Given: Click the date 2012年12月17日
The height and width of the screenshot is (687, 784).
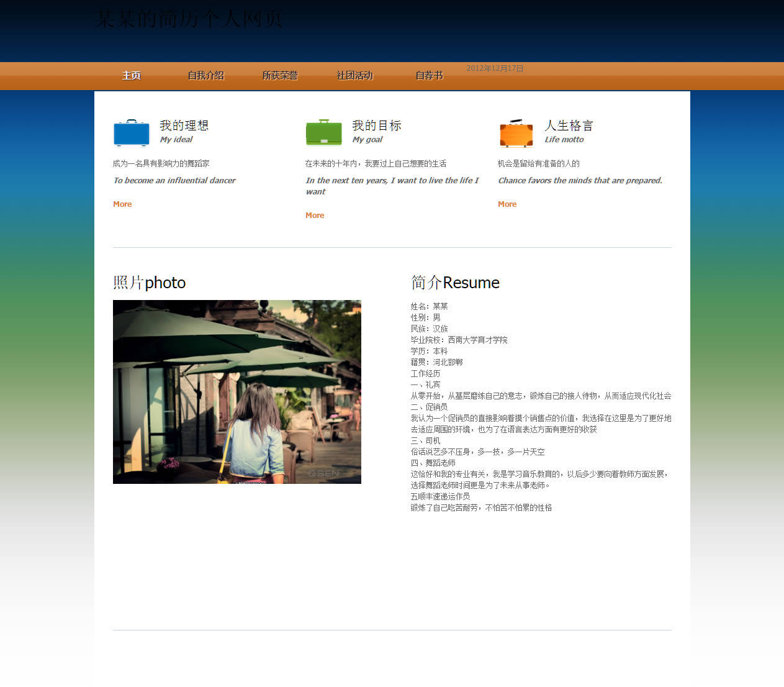Looking at the screenshot, I should point(495,68).
